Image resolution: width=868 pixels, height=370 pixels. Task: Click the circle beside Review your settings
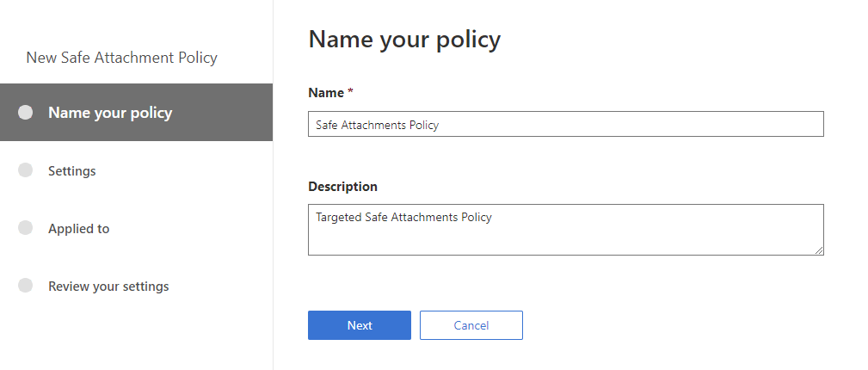[25, 286]
